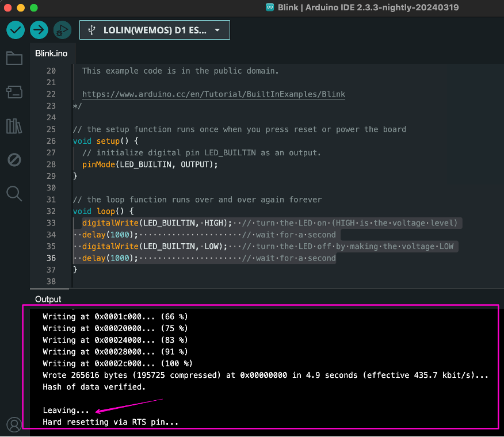Open the arduino.cc Blink tutorial link
The width and height of the screenshot is (504, 437).
click(x=213, y=94)
